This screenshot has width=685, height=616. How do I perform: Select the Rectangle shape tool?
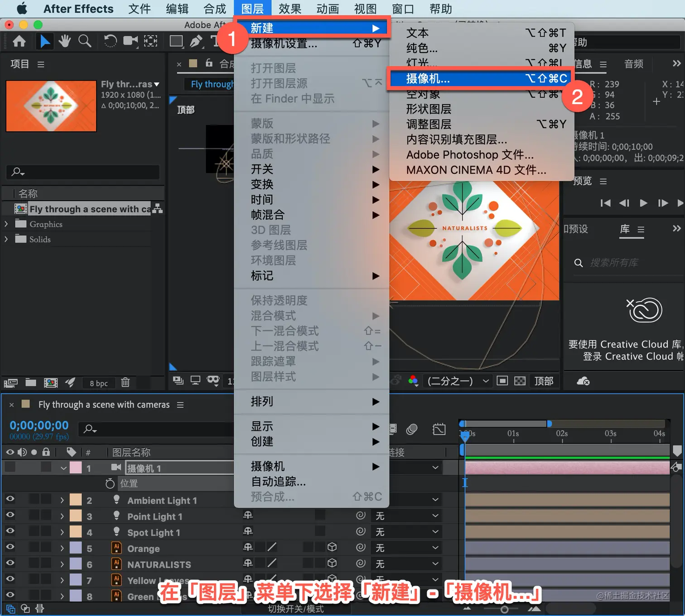pos(176,42)
